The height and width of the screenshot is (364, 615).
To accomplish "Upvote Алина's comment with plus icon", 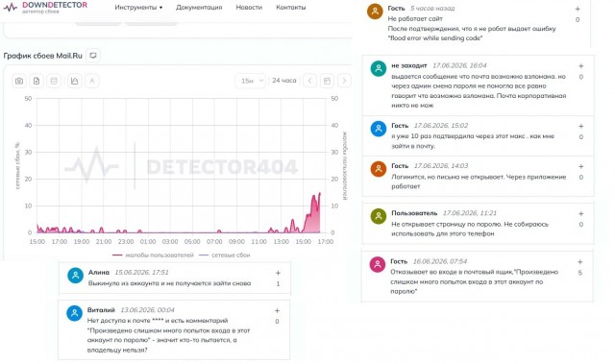I will [278, 273].
